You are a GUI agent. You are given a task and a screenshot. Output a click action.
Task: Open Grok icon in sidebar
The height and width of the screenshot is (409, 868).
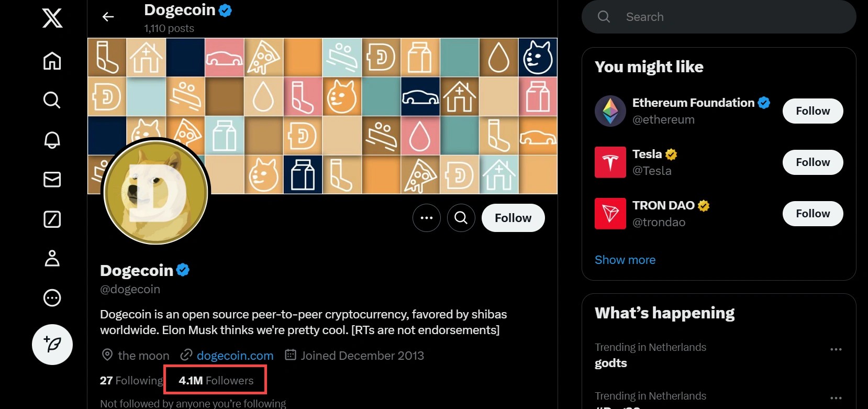[x=52, y=219]
